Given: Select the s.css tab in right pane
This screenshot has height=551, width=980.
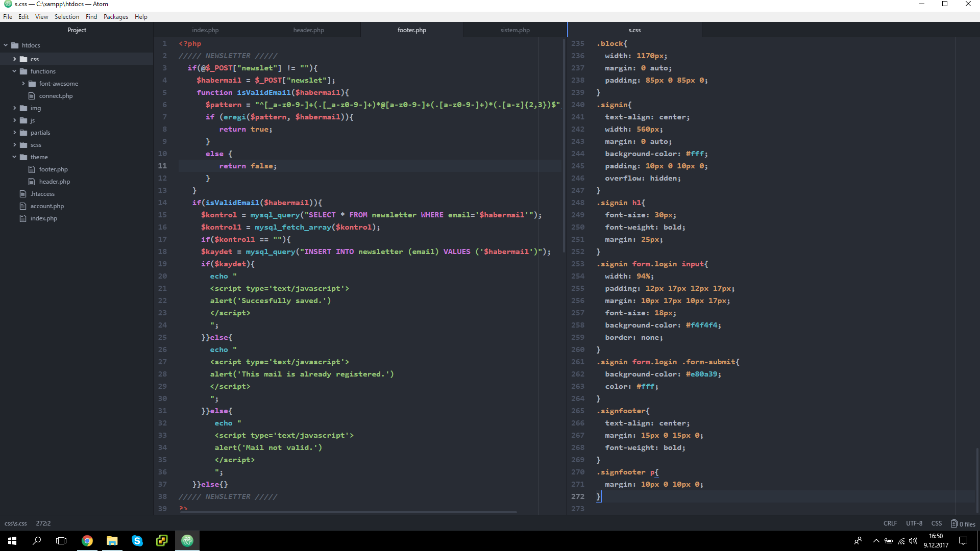Looking at the screenshot, I should click(634, 30).
